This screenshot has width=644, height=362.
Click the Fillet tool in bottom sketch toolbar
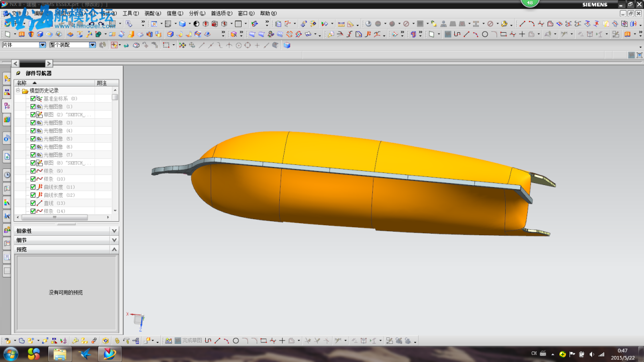[245, 340]
